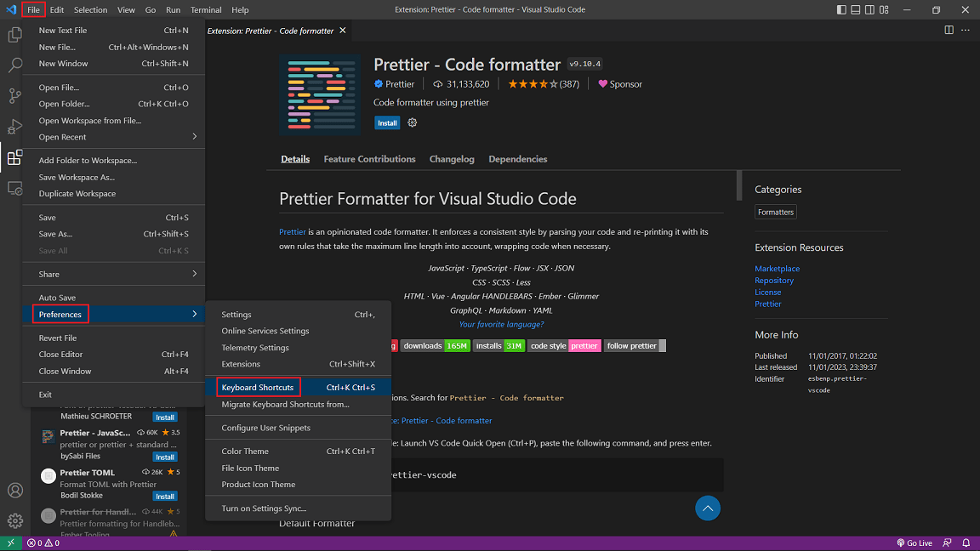Switch to the Changelog tab
Image resolution: width=980 pixels, height=551 pixels.
452,159
